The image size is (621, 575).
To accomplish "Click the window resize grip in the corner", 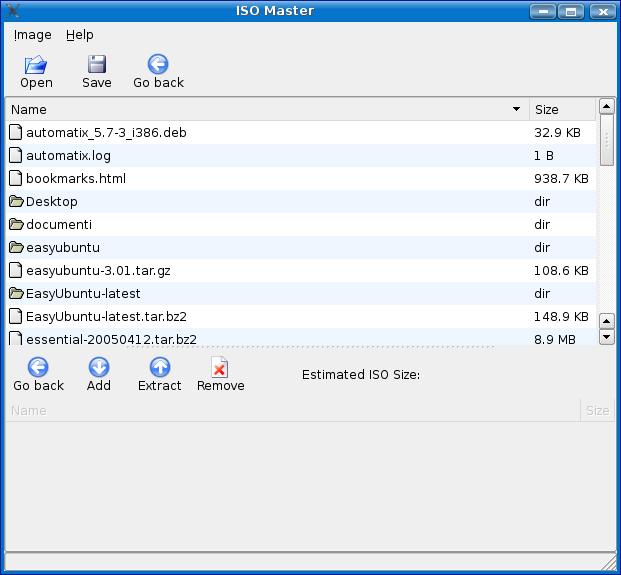I will coord(608,562).
